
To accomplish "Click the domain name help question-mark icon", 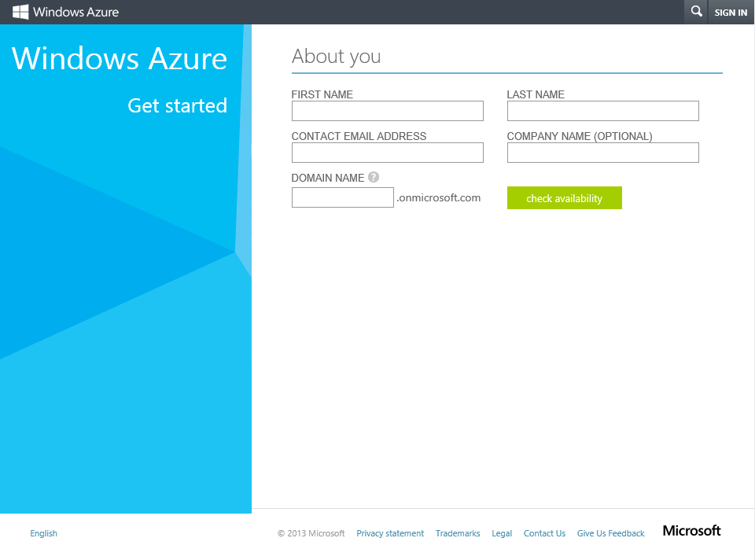I will coord(374,178).
